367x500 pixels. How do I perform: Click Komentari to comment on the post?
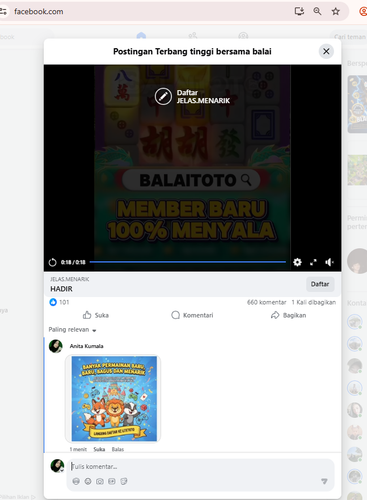pos(192,315)
